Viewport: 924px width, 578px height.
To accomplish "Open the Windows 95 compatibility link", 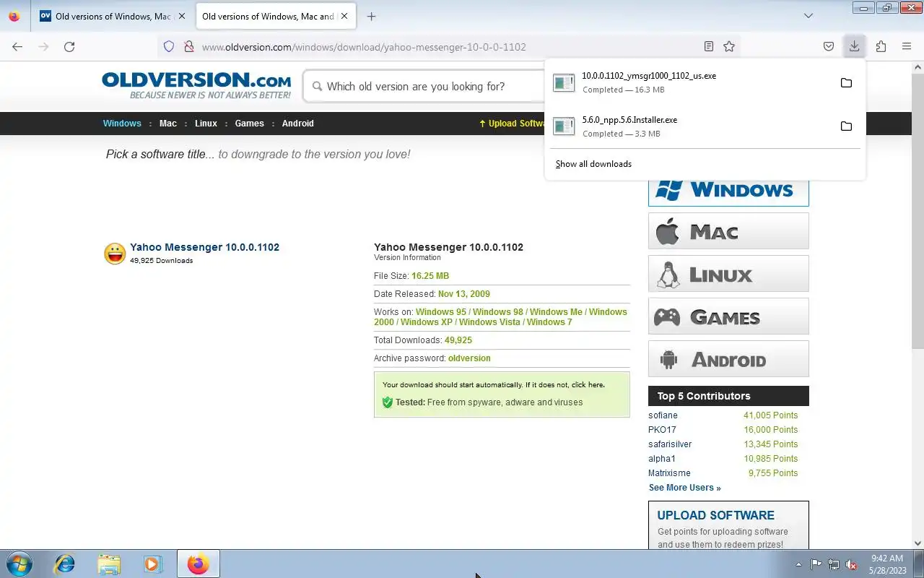I will 441,312.
